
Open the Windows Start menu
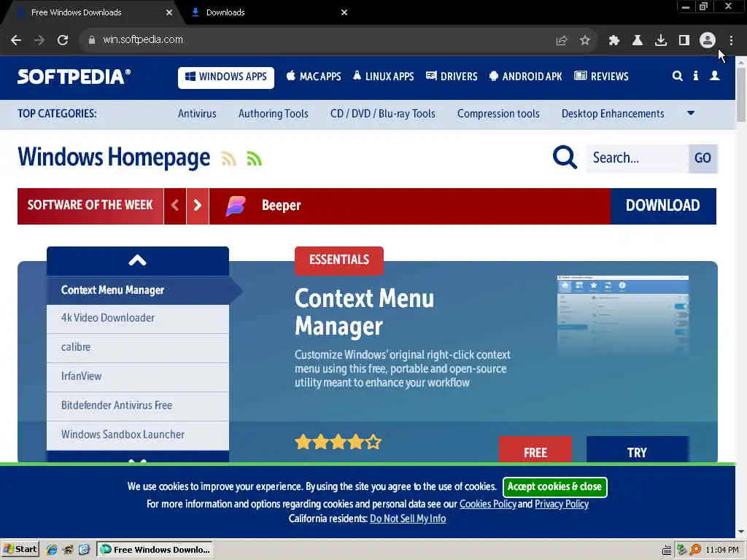(x=20, y=550)
